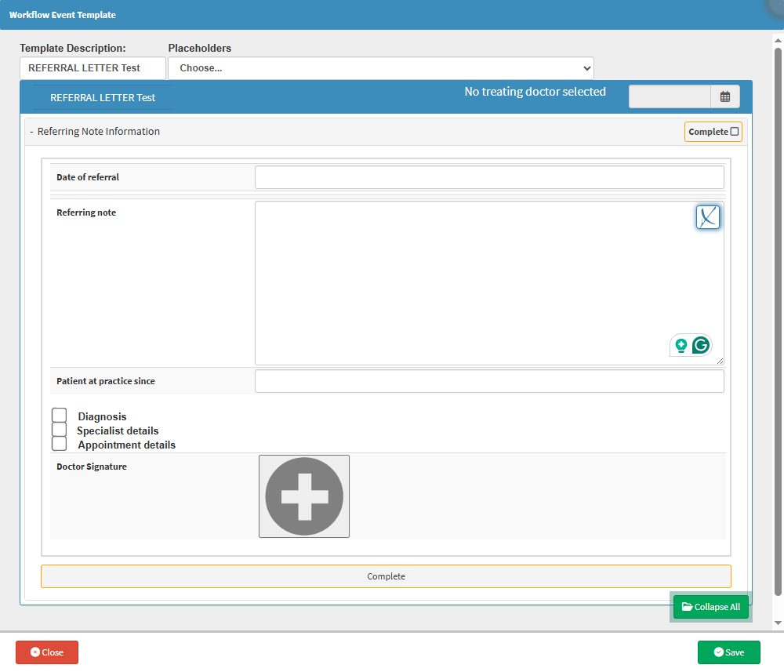The width and height of the screenshot is (784, 672).
Task: Click the red Close button
Action: click(x=47, y=652)
